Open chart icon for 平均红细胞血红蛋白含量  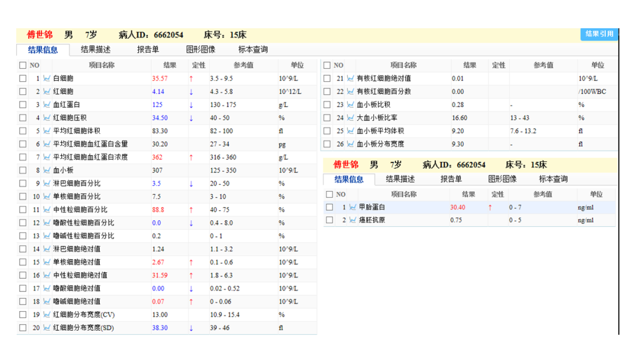47,144
